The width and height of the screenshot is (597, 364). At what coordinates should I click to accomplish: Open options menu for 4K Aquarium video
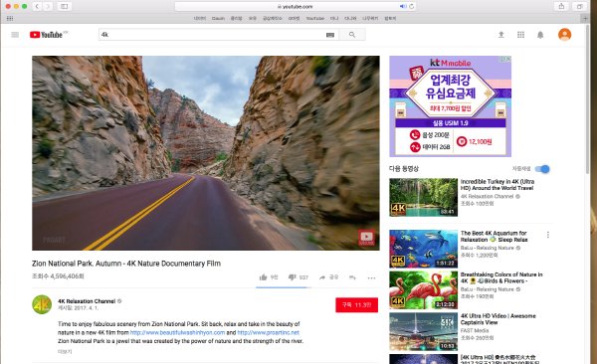click(x=548, y=235)
